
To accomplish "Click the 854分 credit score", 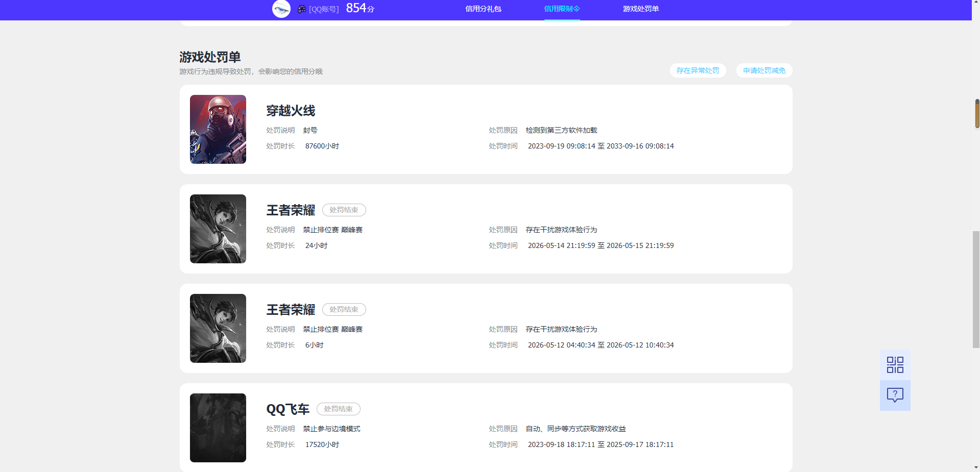I will tap(360, 8).
